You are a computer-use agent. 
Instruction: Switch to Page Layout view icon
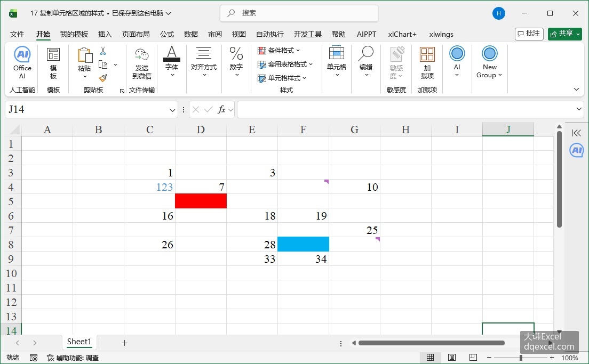point(451,357)
